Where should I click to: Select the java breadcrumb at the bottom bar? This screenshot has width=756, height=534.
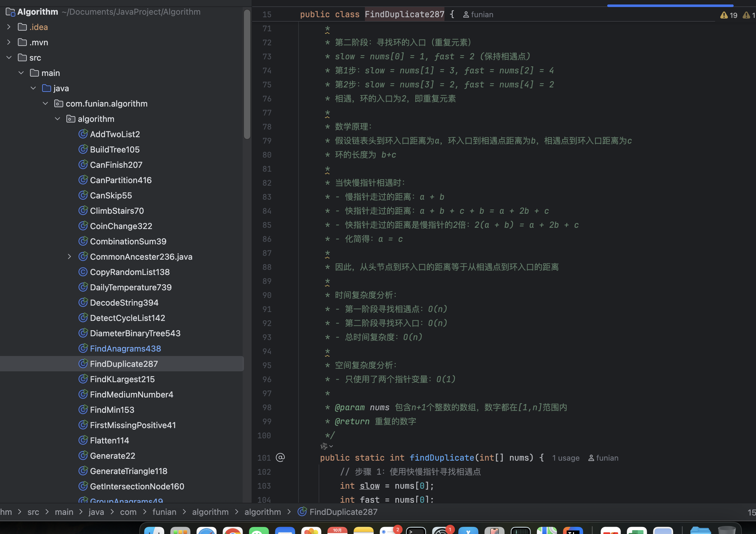pos(96,512)
